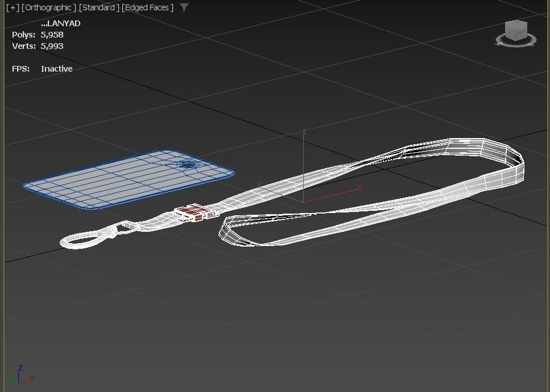Click the world axis tripod icon

coord(22,376)
